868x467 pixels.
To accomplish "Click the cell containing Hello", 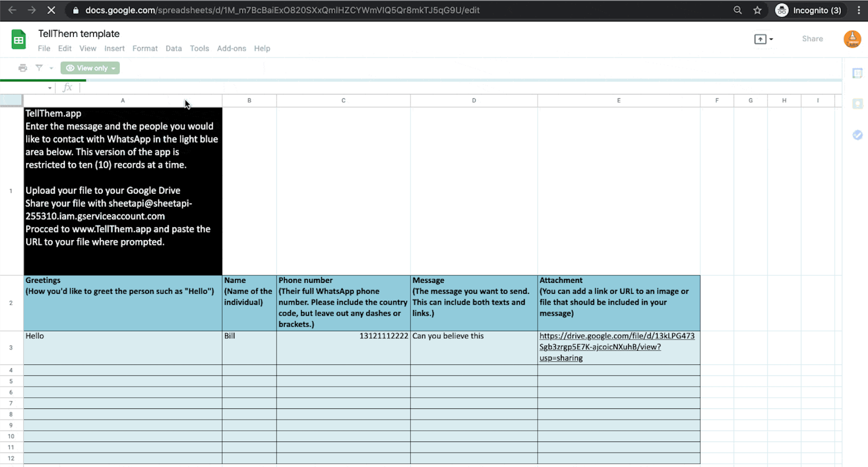I will (x=123, y=348).
